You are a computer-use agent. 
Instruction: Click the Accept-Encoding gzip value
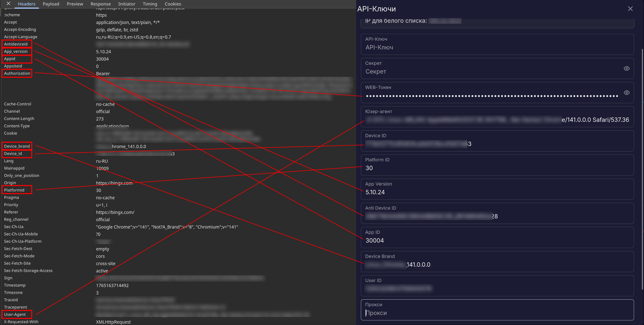pyautogui.click(x=117, y=29)
